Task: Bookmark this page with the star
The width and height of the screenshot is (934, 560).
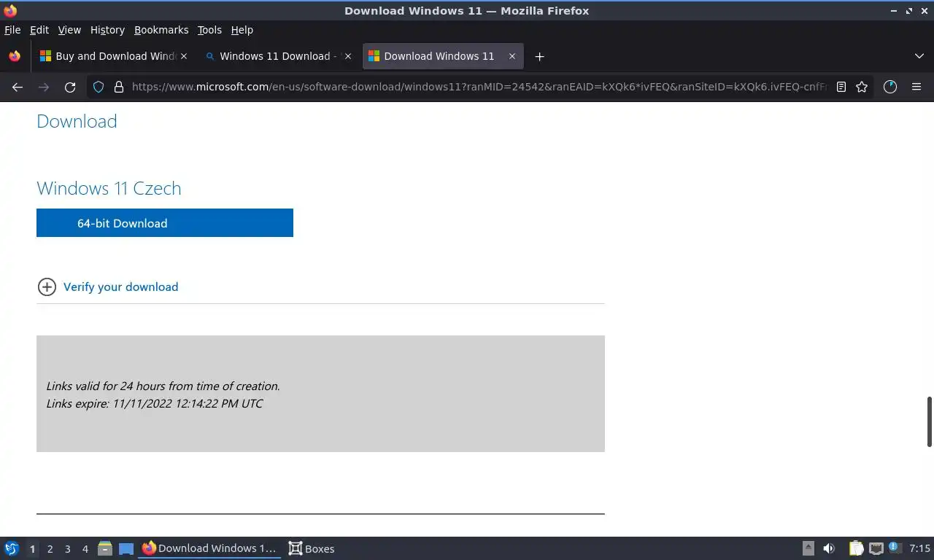Action: coord(862,87)
